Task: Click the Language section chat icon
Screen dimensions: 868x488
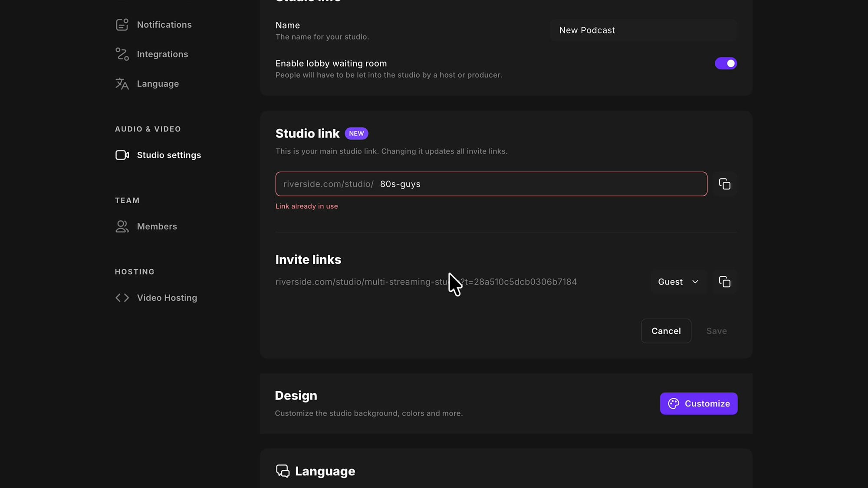Action: point(283,471)
